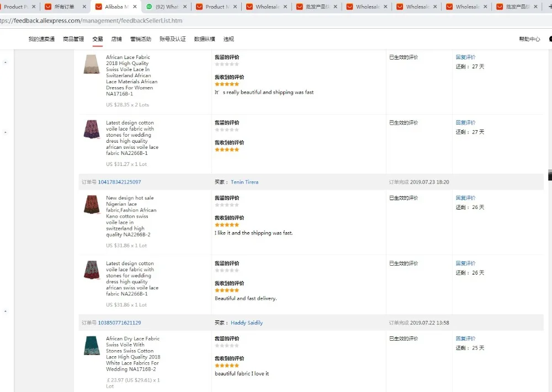Click the review text "beautiful fabric I love it"
The height and width of the screenshot is (392, 552).
click(242, 373)
